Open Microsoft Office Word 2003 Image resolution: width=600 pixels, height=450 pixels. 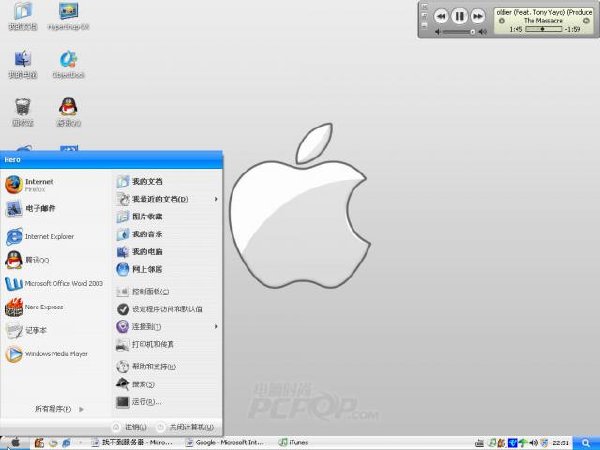point(54,284)
